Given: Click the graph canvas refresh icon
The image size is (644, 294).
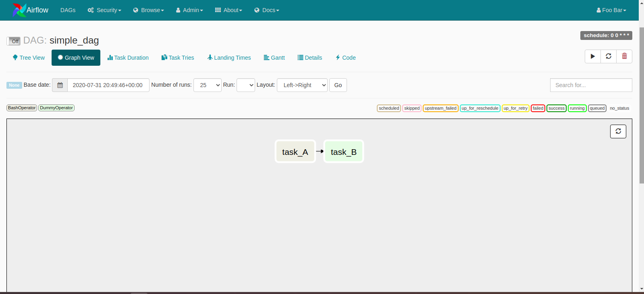Looking at the screenshot, I should click(618, 131).
